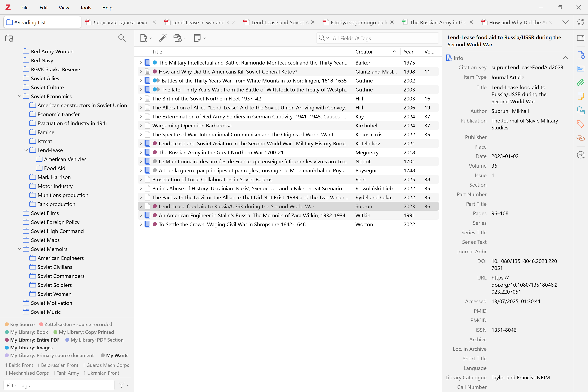Filter by Zettelkasten - source recorded tag
The width and height of the screenshot is (588, 392).
coord(76,324)
